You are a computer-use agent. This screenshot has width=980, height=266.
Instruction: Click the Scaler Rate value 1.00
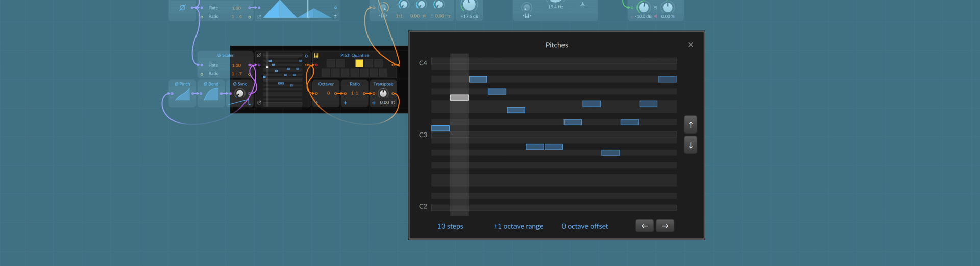tap(236, 65)
